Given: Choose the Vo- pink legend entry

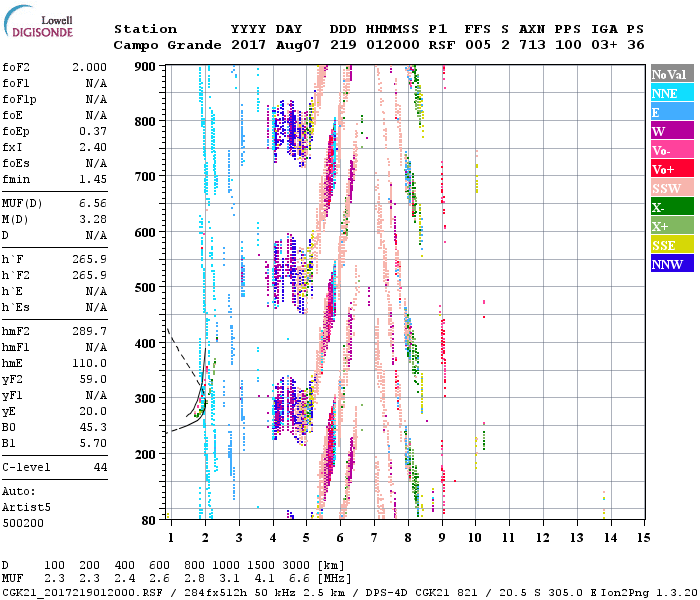Looking at the screenshot, I should click(x=671, y=150).
